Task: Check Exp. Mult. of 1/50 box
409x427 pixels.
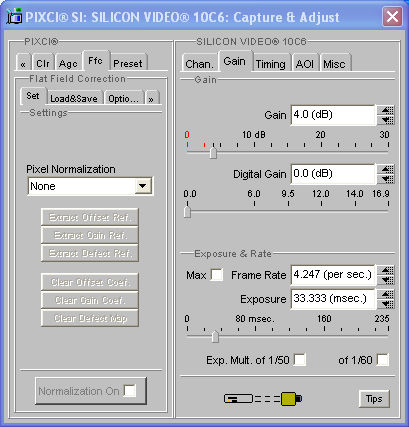Action: [x=300, y=360]
